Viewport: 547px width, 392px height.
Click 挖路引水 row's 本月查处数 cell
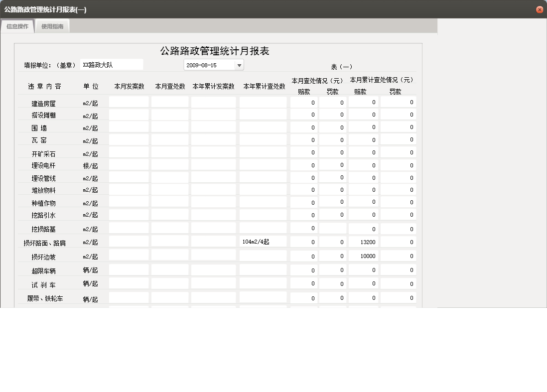pos(169,214)
